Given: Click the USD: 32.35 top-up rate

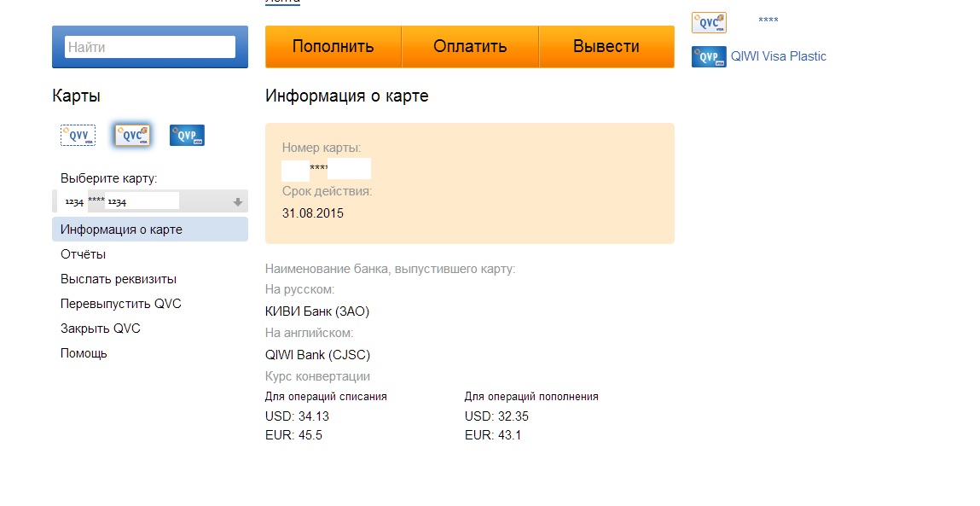Looking at the screenshot, I should (497, 416).
